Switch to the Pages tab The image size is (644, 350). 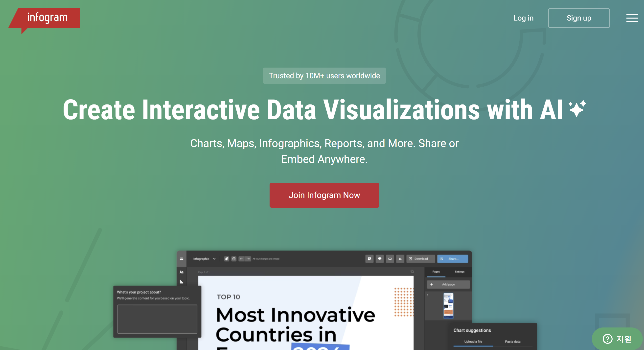pyautogui.click(x=436, y=272)
